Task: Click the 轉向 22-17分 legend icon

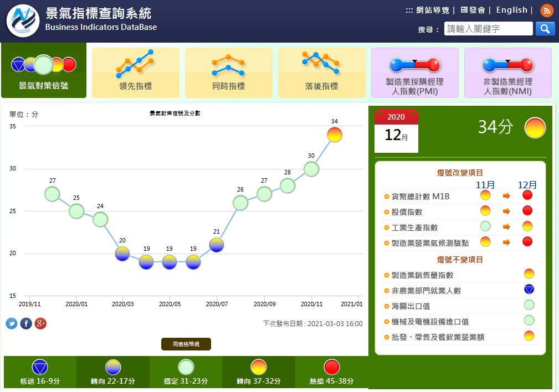Action: point(113,367)
